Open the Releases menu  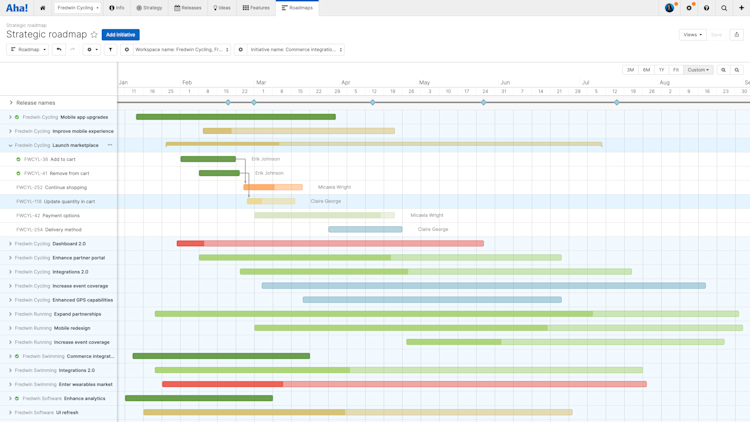pos(188,8)
